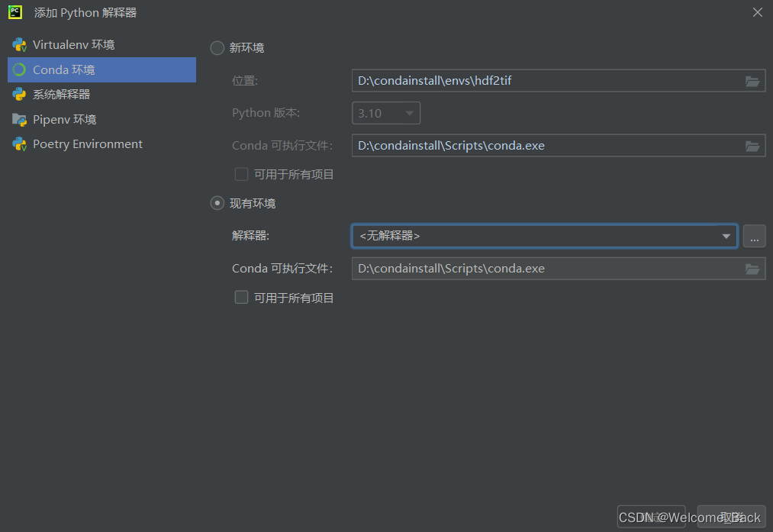Enable the lower 可用于所有项目 checkbox
The image size is (773, 532).
click(241, 298)
